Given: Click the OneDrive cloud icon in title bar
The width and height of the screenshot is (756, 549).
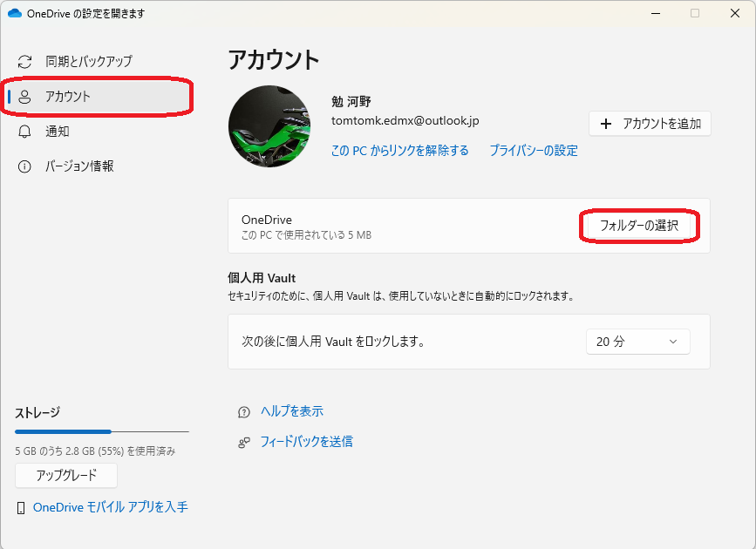Looking at the screenshot, I should (15, 13).
